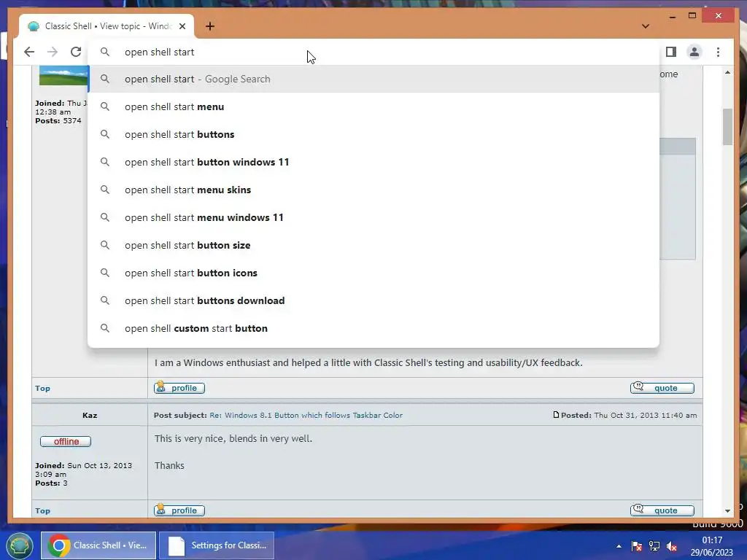Select 'open shell start menu windows 11'
Viewport: 747px width, 560px height.
point(373,217)
